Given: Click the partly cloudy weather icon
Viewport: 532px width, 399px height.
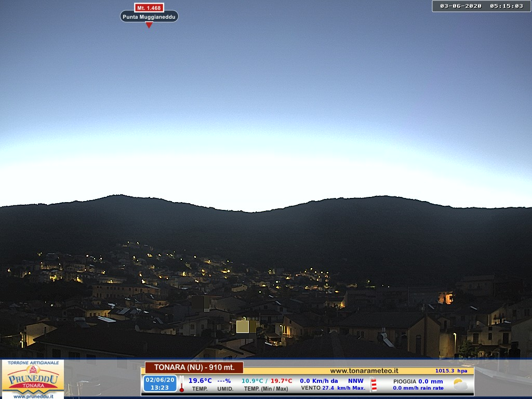Looking at the screenshot, I should click(x=460, y=384).
